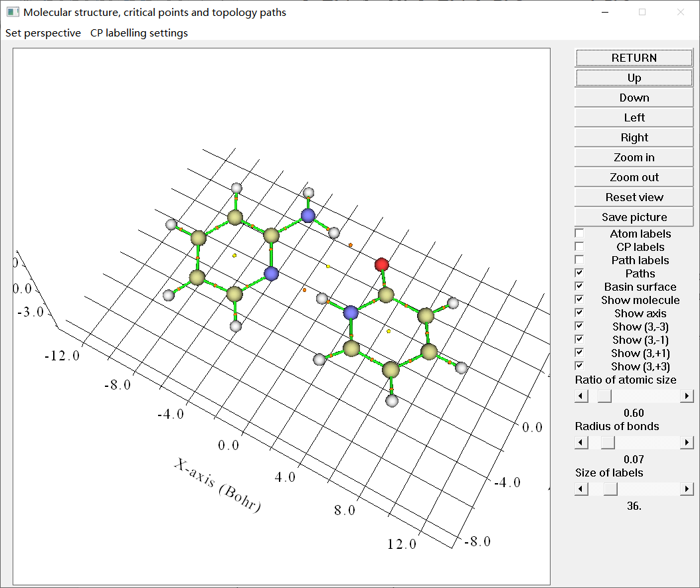
Task: Click Zoom out button
Action: pos(634,177)
